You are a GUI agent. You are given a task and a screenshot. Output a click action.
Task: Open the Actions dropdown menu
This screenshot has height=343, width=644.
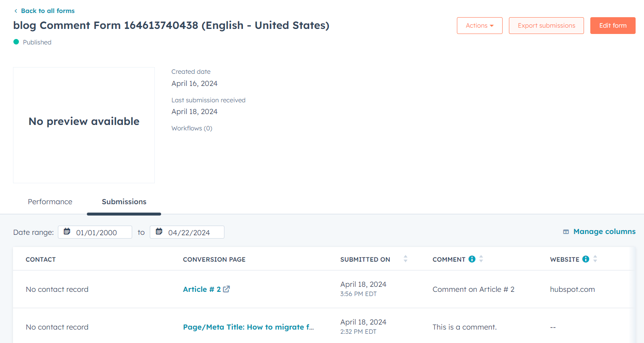coord(480,26)
